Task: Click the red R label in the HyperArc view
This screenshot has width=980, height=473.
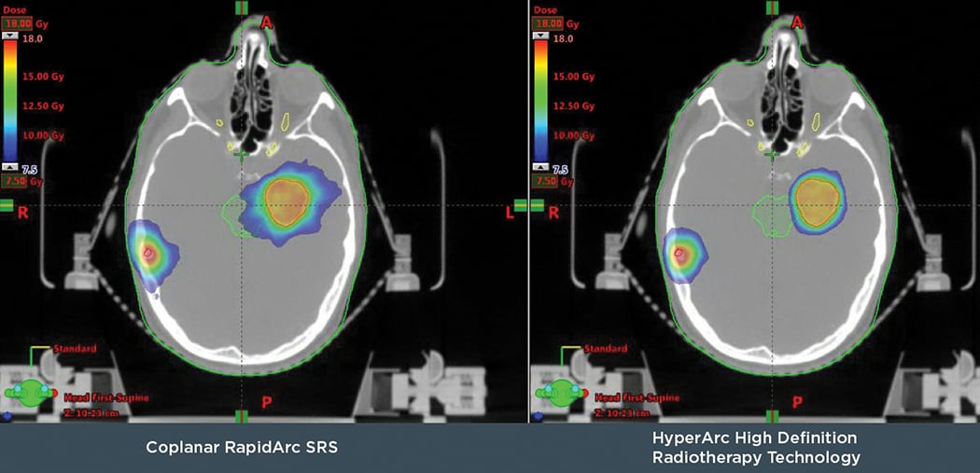Action: click(553, 213)
